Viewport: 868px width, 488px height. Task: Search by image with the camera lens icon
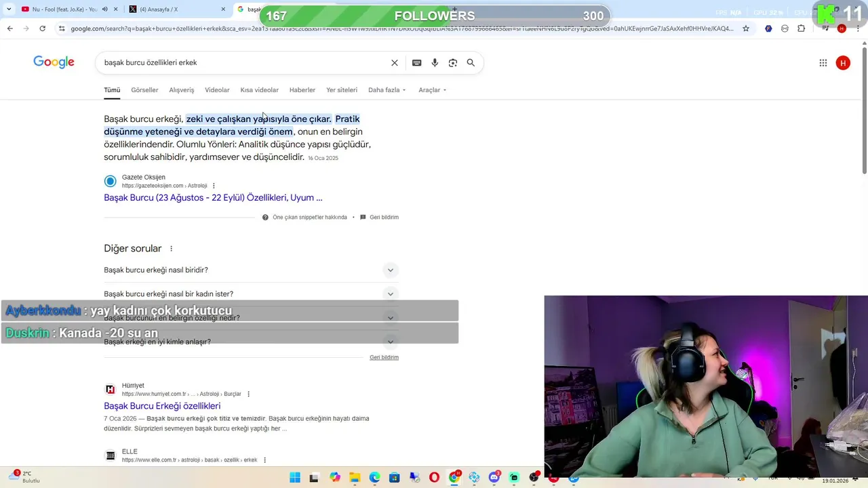tap(453, 62)
